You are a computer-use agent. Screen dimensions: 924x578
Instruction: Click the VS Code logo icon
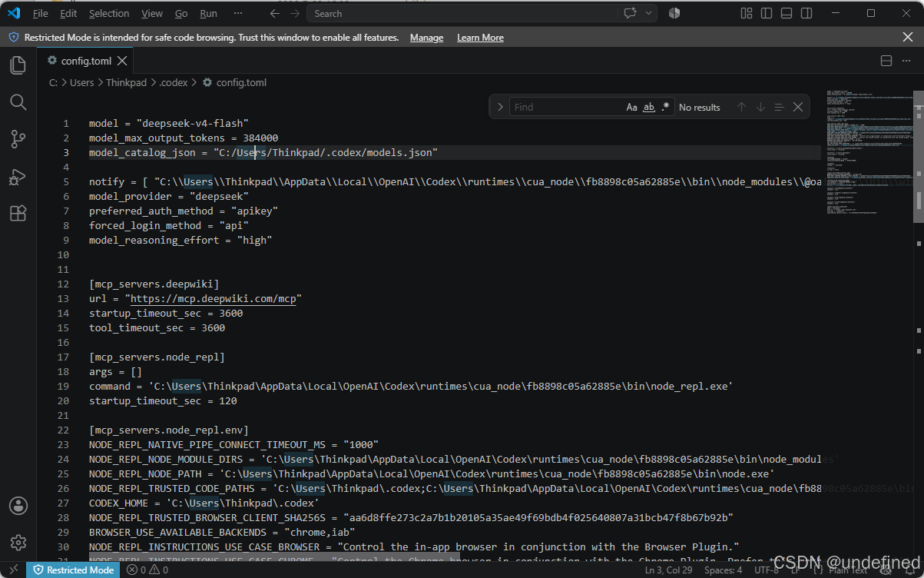click(x=13, y=13)
